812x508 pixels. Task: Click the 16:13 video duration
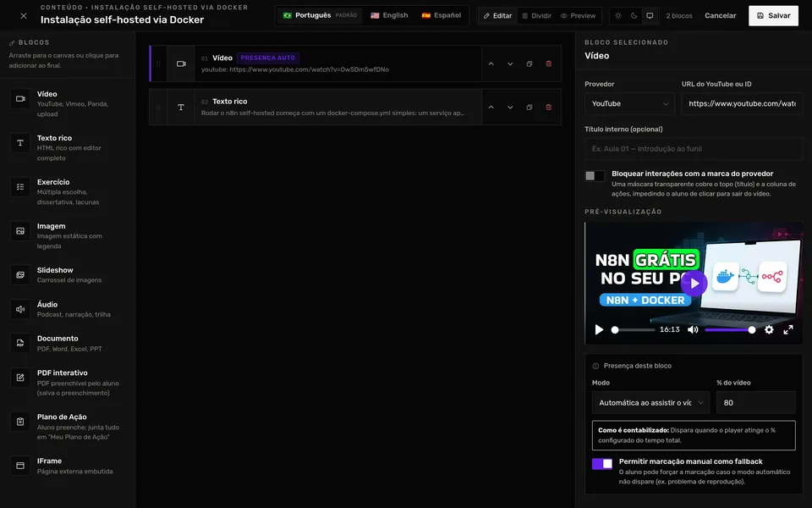pyautogui.click(x=670, y=329)
